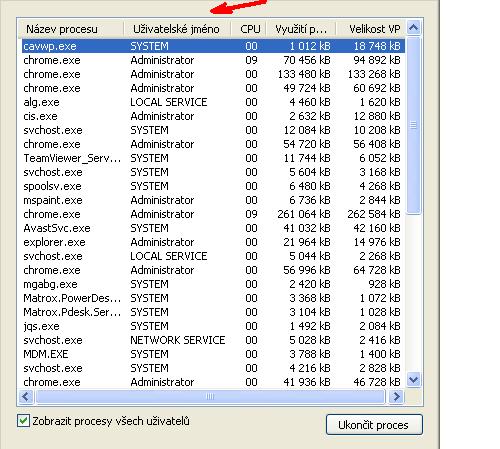Select the AvastSvc.exe process
The width and height of the screenshot is (500, 449).
pyautogui.click(x=213, y=228)
